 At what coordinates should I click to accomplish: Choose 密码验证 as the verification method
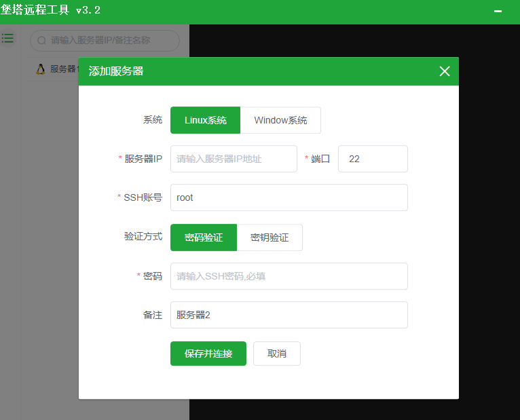tap(204, 237)
